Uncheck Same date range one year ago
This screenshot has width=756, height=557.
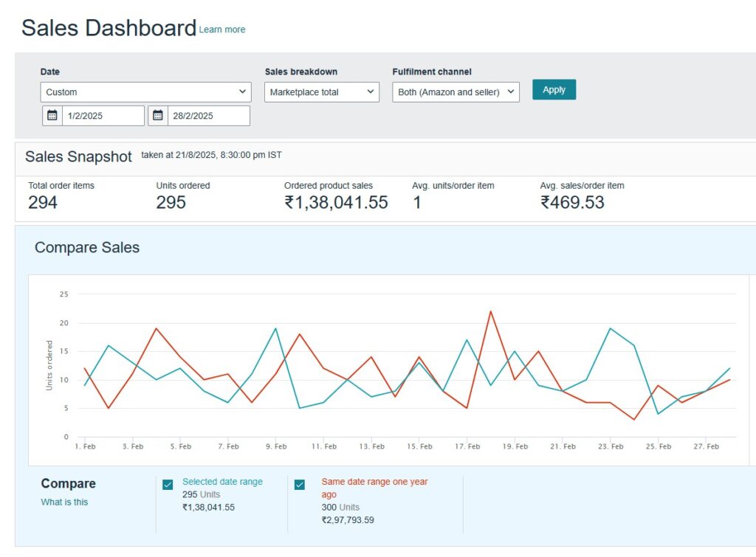[x=300, y=485]
